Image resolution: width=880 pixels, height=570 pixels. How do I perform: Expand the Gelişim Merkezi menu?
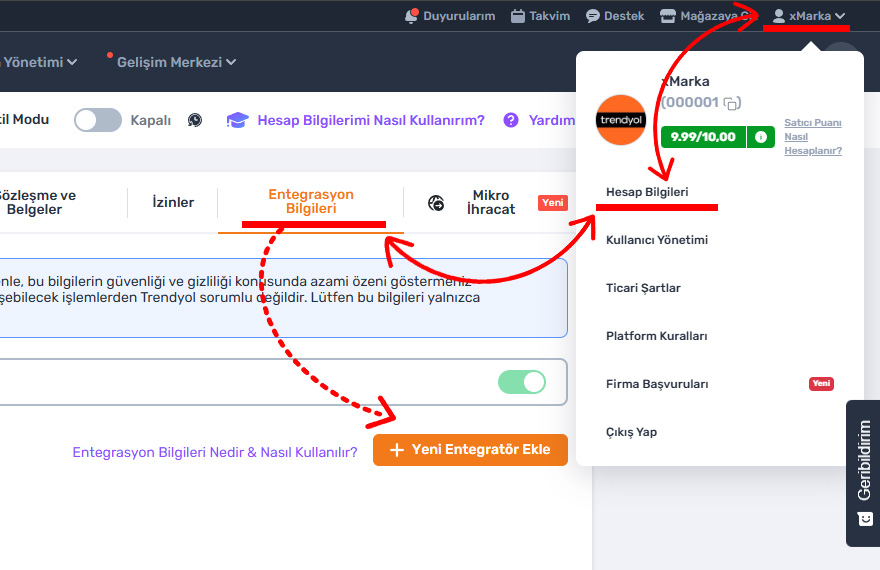pos(176,62)
